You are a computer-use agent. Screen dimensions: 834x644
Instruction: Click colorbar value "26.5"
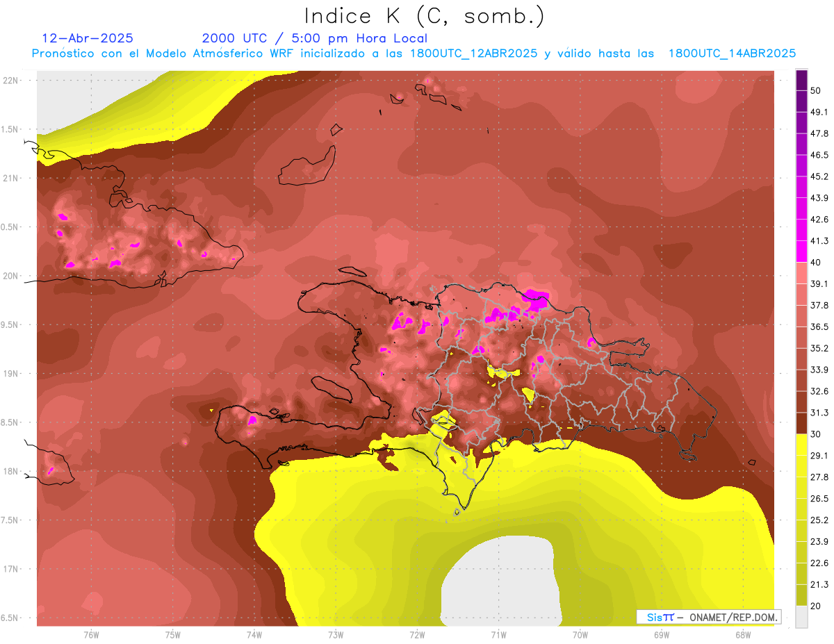click(819, 498)
